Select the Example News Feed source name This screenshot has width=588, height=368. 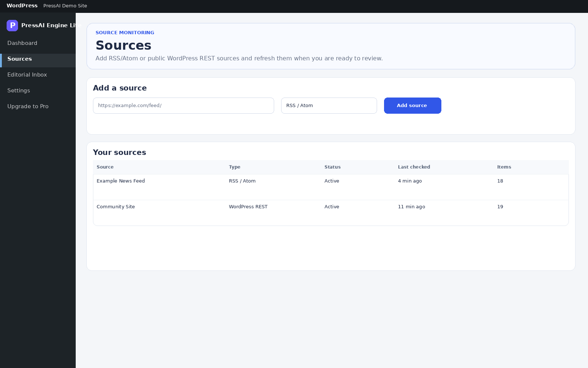point(121,181)
